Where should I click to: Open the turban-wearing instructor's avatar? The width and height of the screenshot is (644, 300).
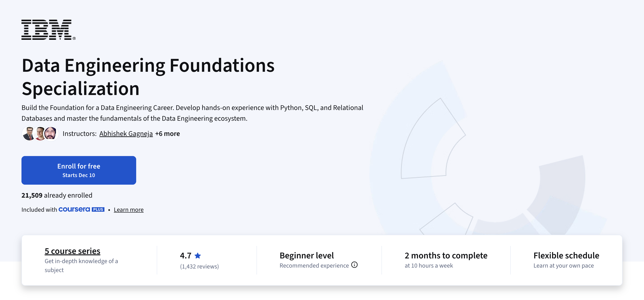(x=51, y=133)
